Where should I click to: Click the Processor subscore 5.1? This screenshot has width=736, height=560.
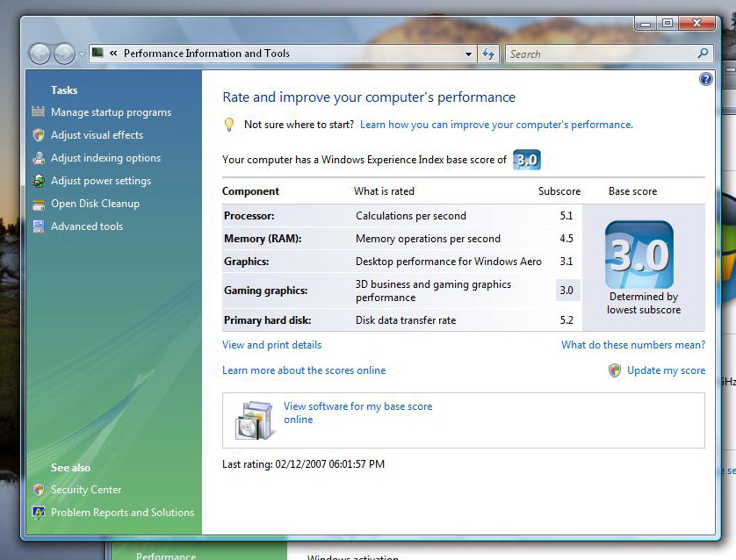[x=566, y=216]
